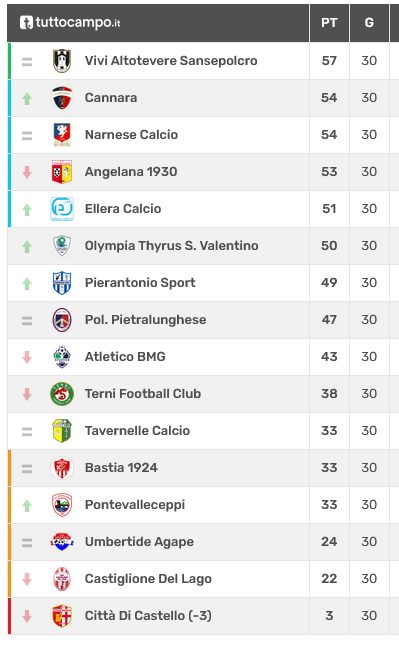Go to the Pol. Pietralunghese team page
This screenshot has width=399, height=645.
pos(145,320)
